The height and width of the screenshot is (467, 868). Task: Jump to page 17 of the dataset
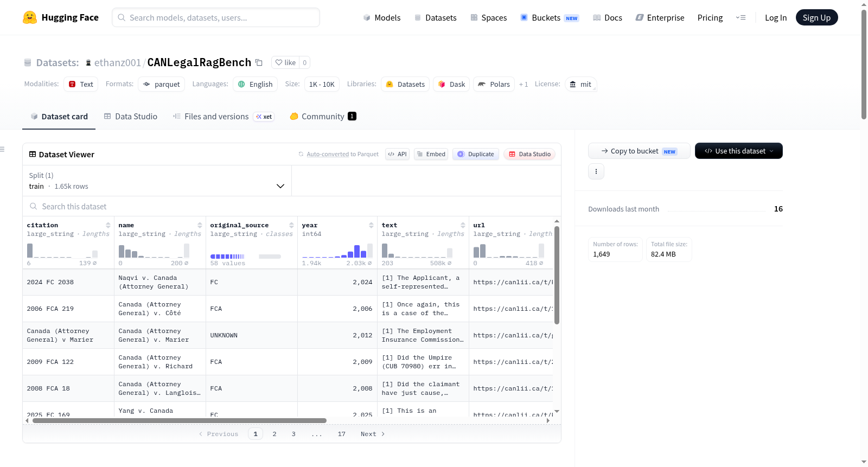click(342, 434)
